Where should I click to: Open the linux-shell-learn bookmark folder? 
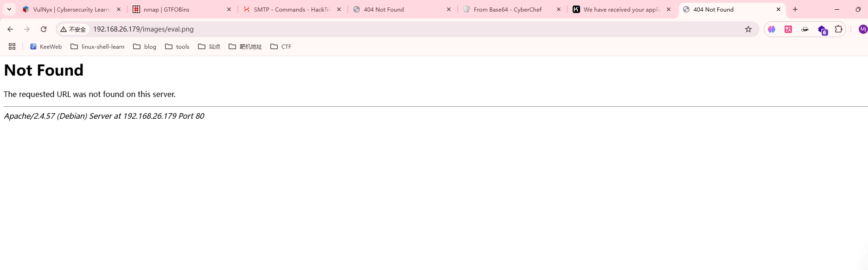click(97, 46)
